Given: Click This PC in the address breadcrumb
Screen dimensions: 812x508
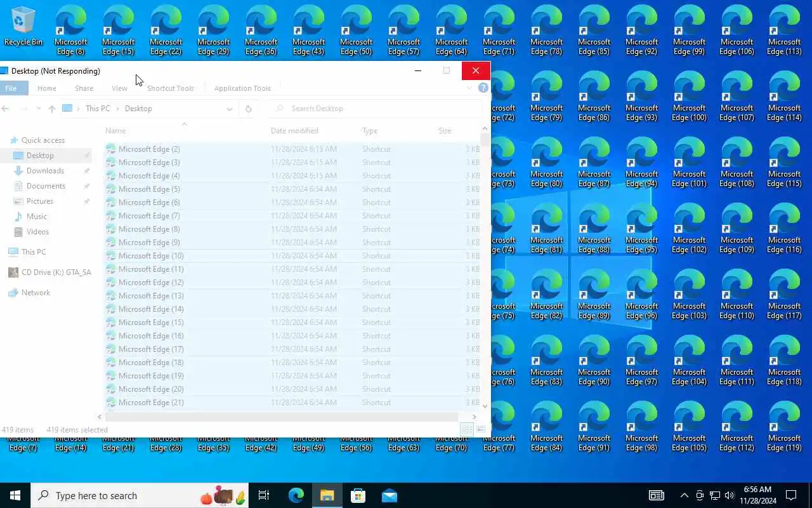Looking at the screenshot, I should (98, 109).
